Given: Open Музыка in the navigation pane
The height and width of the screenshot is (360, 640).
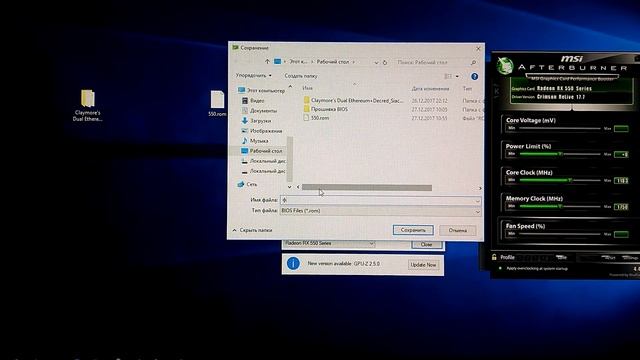Looking at the screenshot, I should click(x=255, y=141).
